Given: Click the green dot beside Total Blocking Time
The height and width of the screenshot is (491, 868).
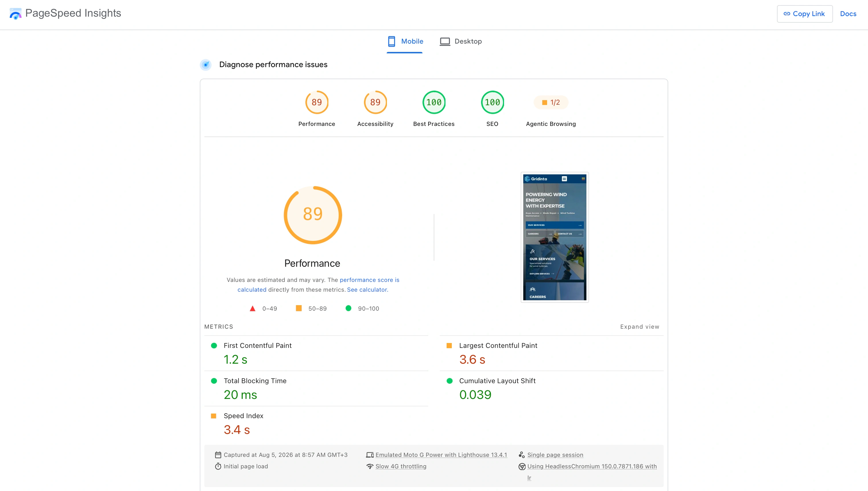Looking at the screenshot, I should point(214,381).
